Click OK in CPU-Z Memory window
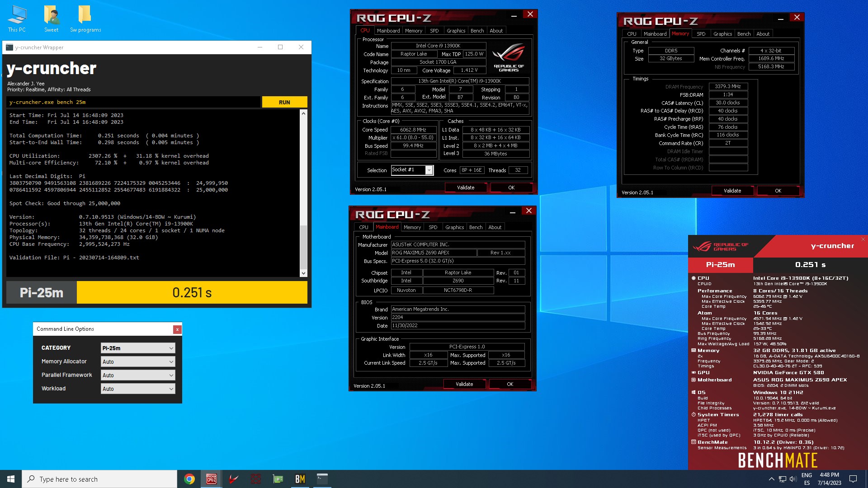Image resolution: width=868 pixels, height=488 pixels. (x=778, y=191)
